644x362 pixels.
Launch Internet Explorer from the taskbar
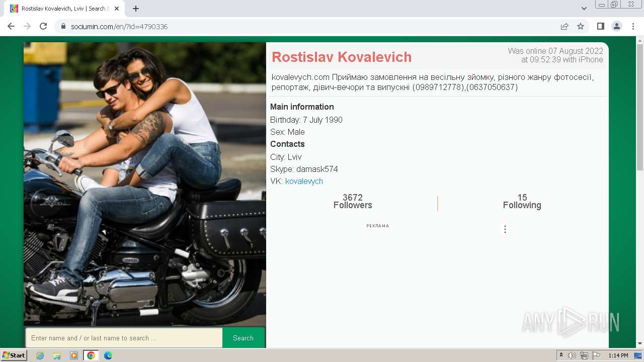[40, 355]
